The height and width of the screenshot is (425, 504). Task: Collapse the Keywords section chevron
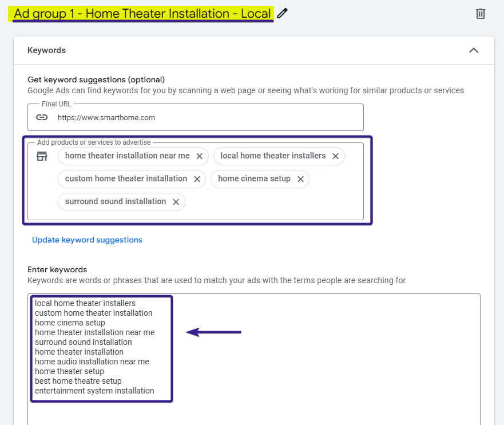pyautogui.click(x=473, y=50)
